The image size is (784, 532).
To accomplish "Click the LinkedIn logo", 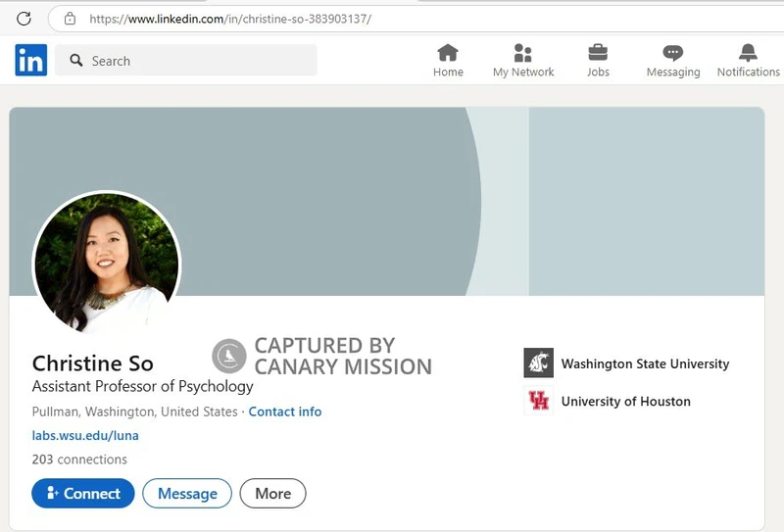I will [x=31, y=60].
